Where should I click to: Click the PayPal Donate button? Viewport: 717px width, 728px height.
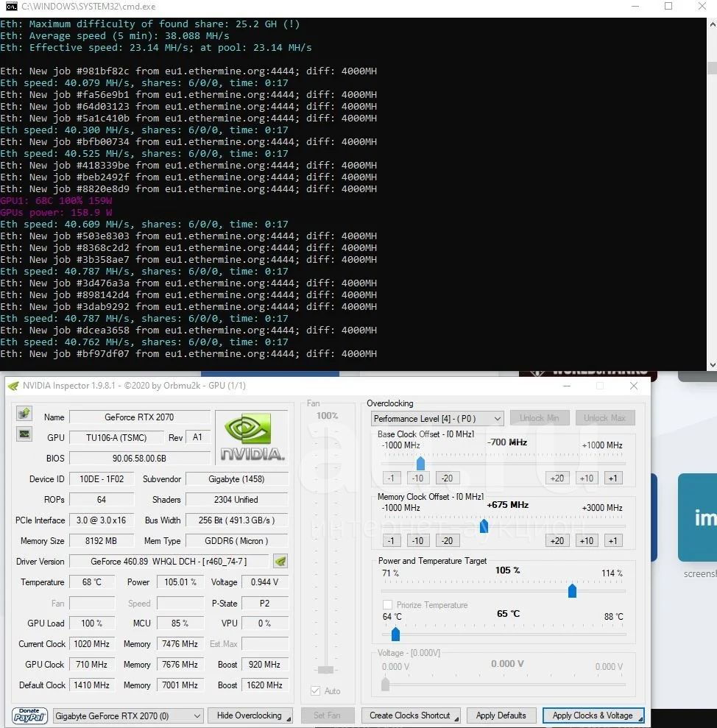pyautogui.click(x=29, y=715)
